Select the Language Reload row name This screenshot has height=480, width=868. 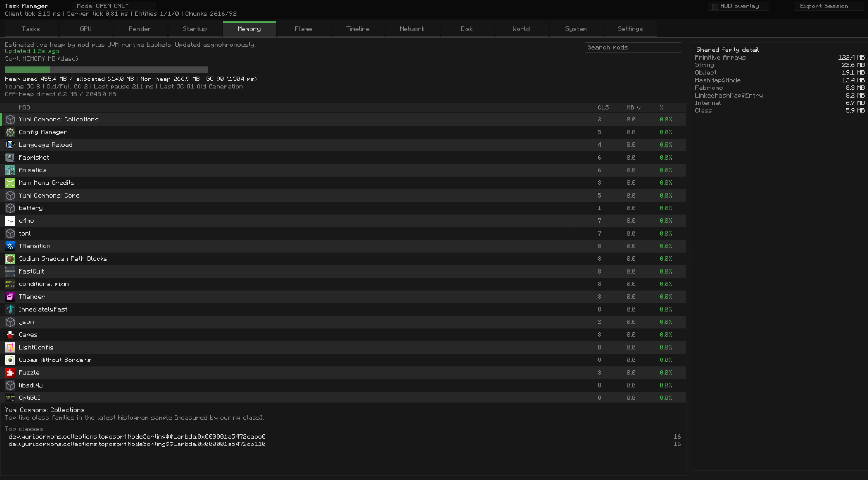[46, 145]
